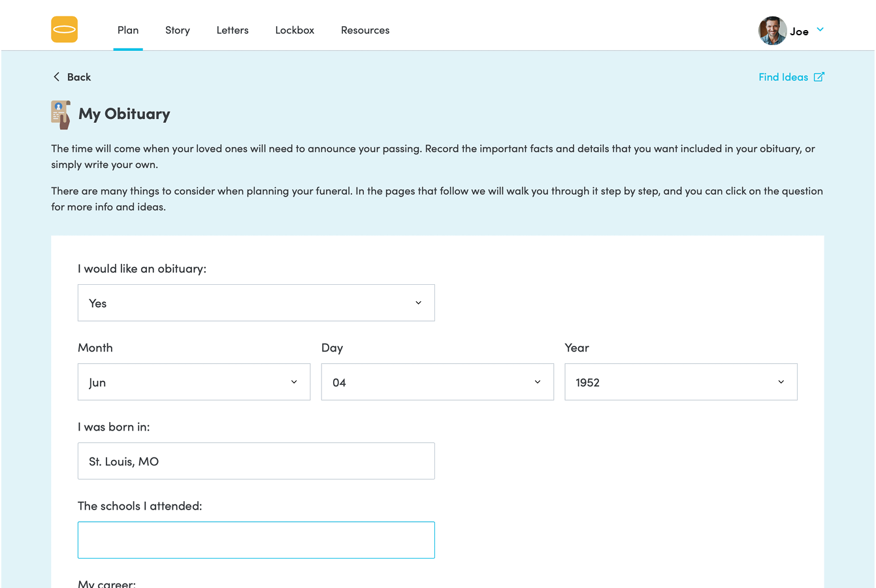876x588 pixels.
Task: Switch to the Plan tab
Action: coord(128,30)
